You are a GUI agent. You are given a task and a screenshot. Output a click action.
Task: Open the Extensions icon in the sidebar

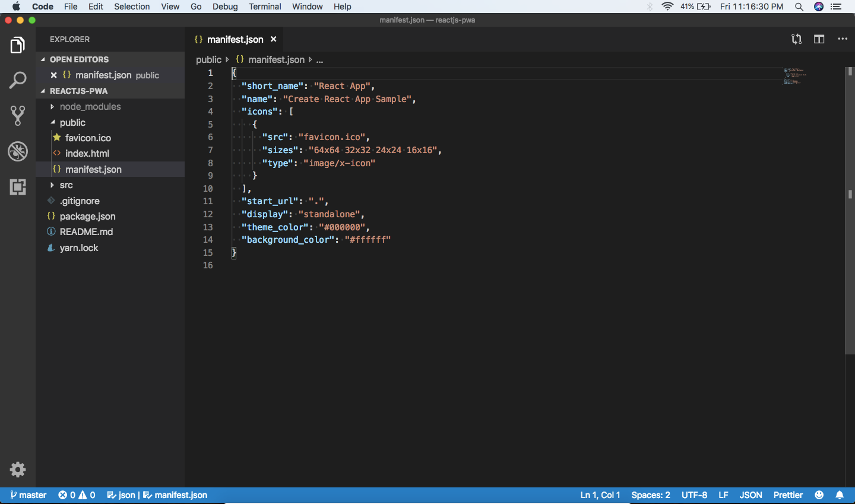pyautogui.click(x=18, y=187)
